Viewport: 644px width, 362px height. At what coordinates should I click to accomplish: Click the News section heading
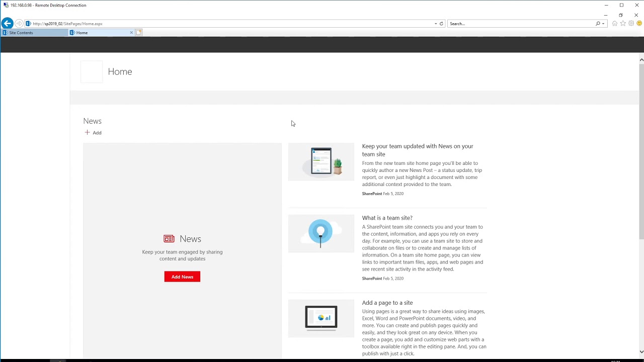pyautogui.click(x=92, y=121)
